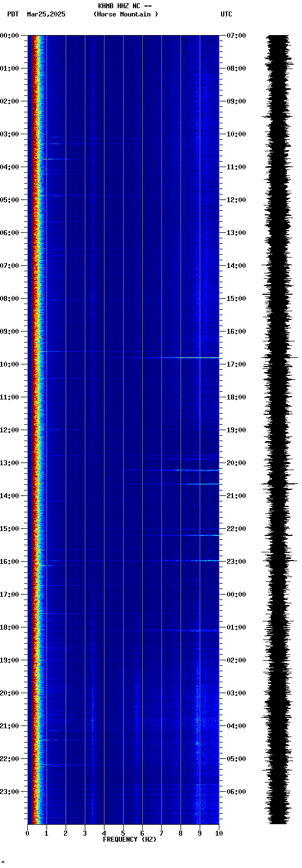Select the '5' frequency axis tick label
This screenshot has height=868, width=302.
[123, 833]
